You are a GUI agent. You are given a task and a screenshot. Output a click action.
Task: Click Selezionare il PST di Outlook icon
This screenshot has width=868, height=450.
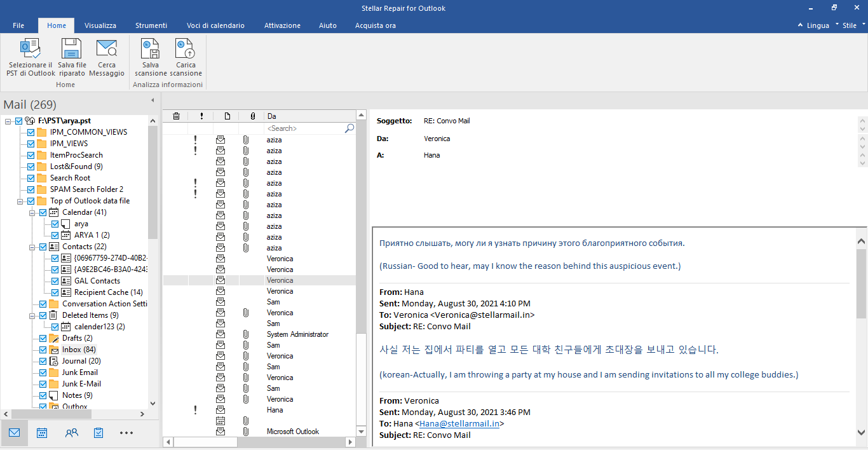(31, 48)
